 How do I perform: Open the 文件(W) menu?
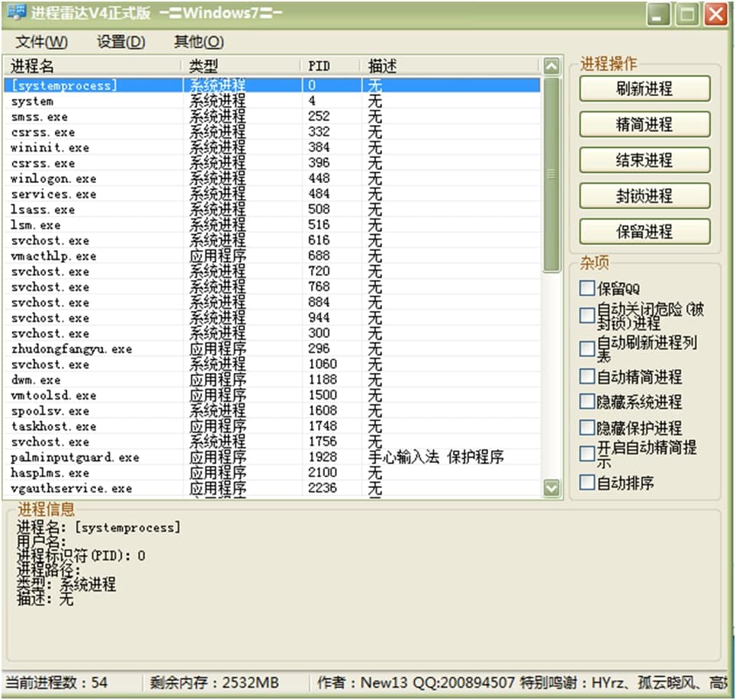pos(41,42)
